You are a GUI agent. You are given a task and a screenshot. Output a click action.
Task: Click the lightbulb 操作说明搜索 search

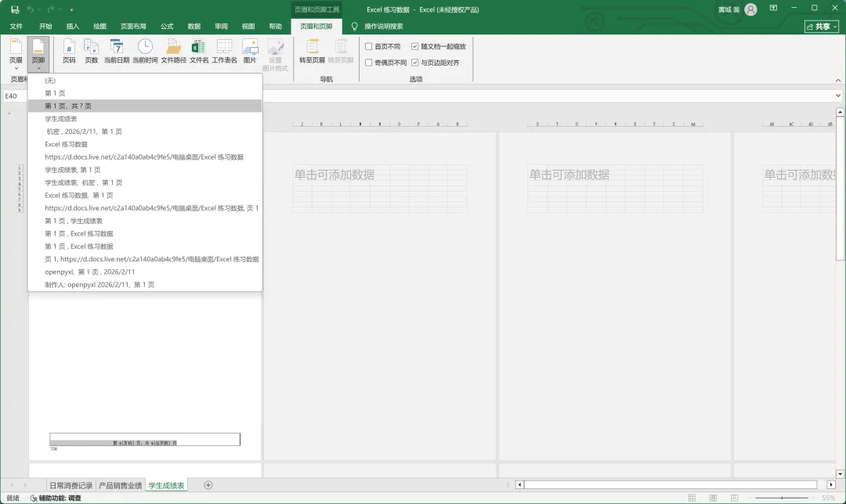coord(377,26)
